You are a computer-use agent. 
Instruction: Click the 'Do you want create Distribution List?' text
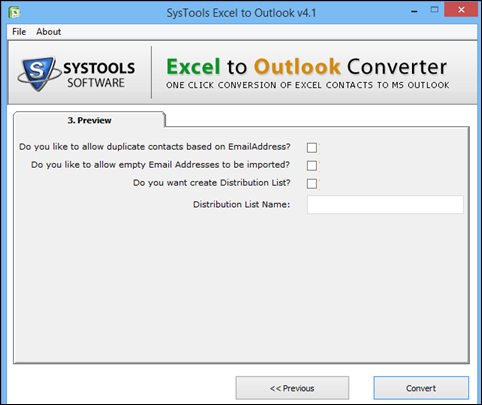pyautogui.click(x=212, y=183)
